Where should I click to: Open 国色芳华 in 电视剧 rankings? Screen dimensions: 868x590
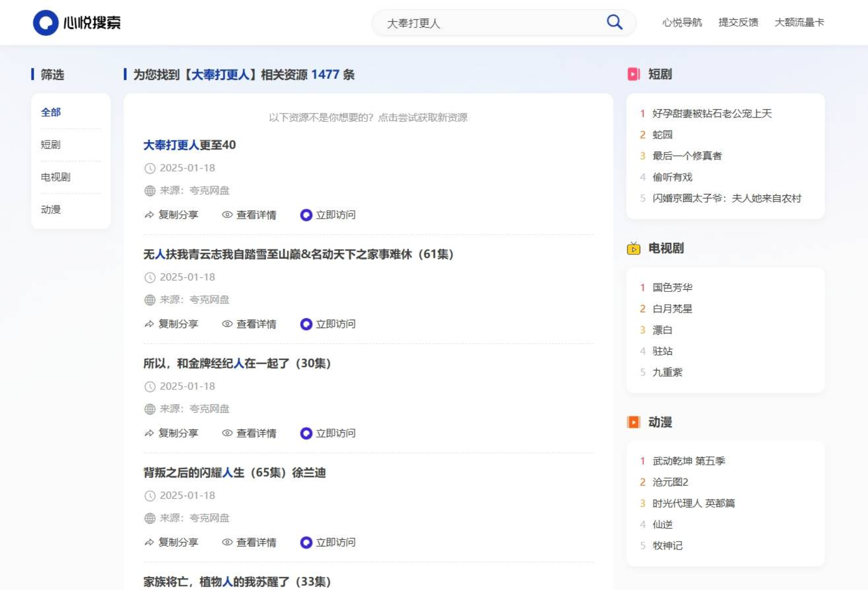[672, 287]
